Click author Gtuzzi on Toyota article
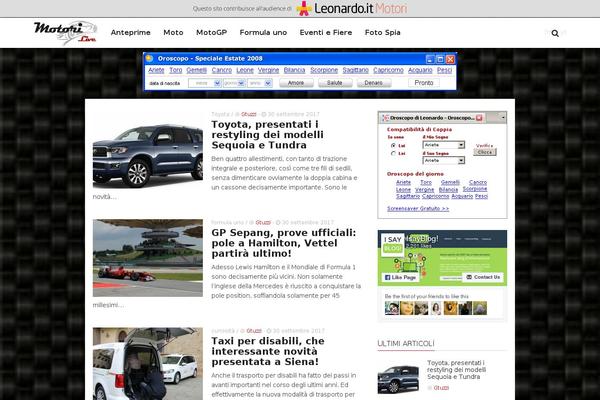The image size is (600, 400). (x=249, y=114)
